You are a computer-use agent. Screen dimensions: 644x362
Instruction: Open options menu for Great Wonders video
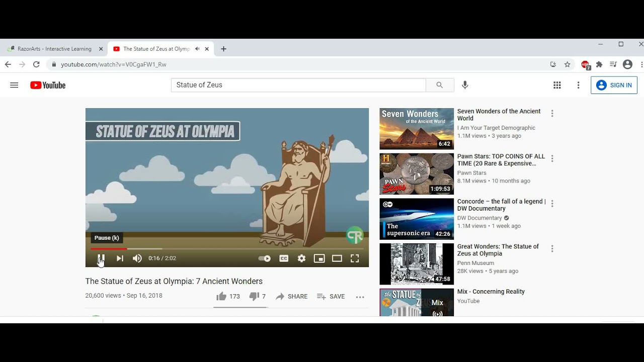coord(552,248)
